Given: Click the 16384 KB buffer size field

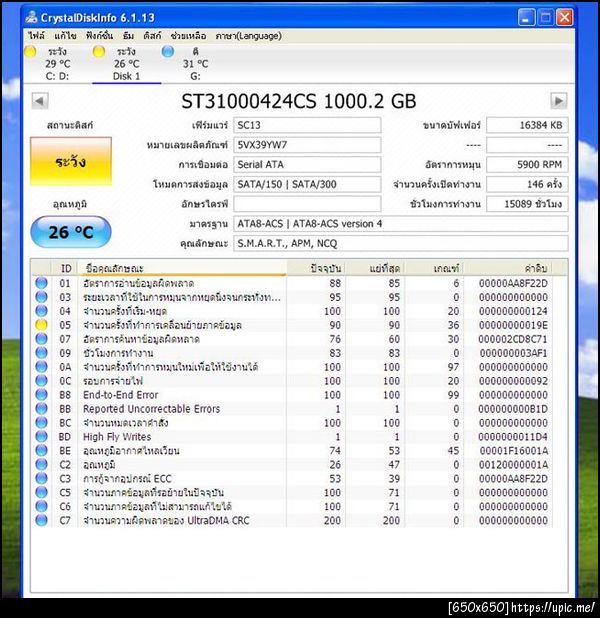Looking at the screenshot, I should coord(527,125).
